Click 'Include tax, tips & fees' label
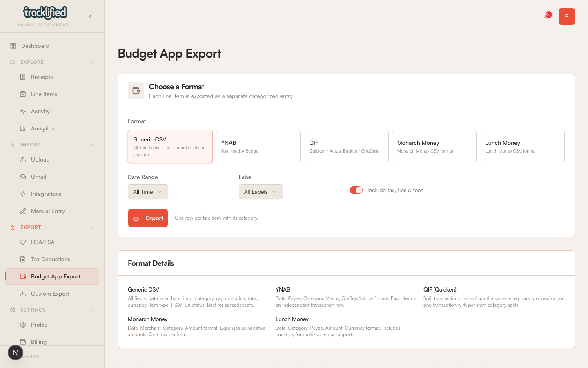 [395, 190]
